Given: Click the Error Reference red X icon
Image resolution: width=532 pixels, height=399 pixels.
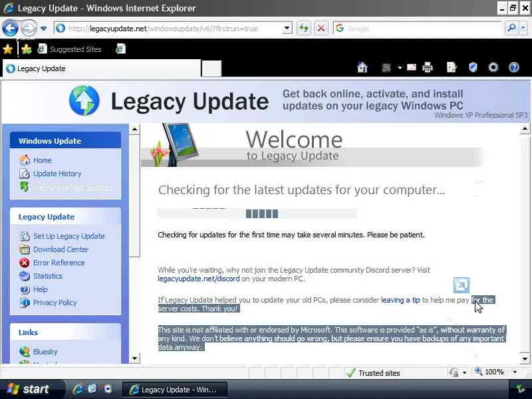Looking at the screenshot, I should point(25,263).
